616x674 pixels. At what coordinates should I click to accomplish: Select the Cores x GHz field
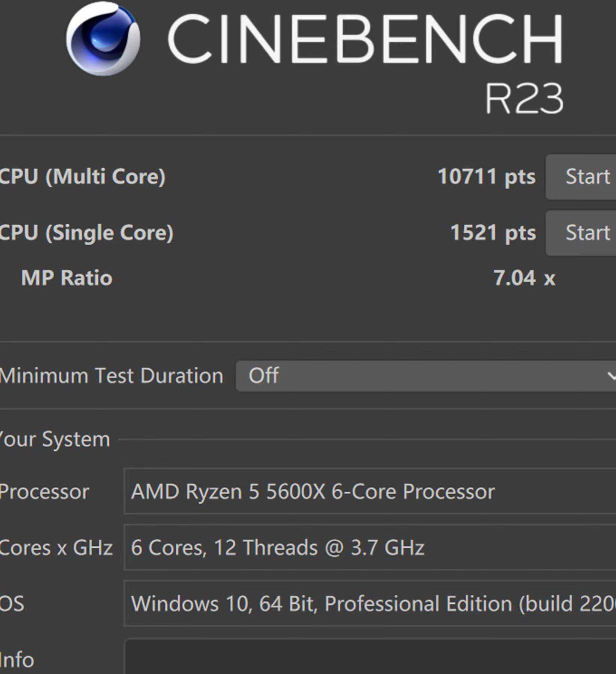369,547
